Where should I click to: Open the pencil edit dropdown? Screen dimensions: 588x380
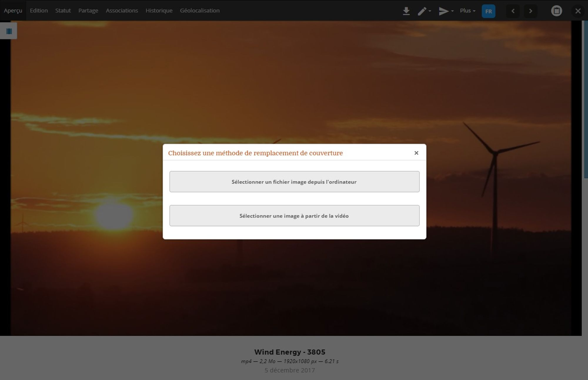424,11
